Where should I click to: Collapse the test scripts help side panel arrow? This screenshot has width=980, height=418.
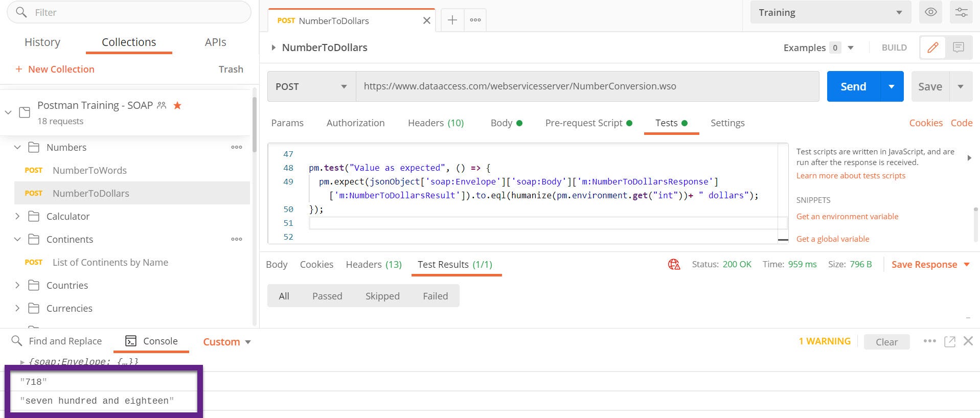pyautogui.click(x=969, y=158)
